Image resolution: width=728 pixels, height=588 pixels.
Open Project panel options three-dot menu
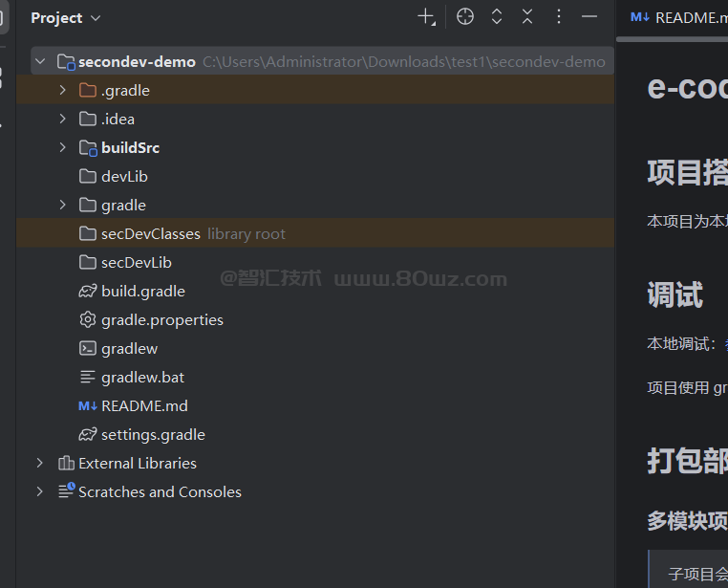[559, 17]
